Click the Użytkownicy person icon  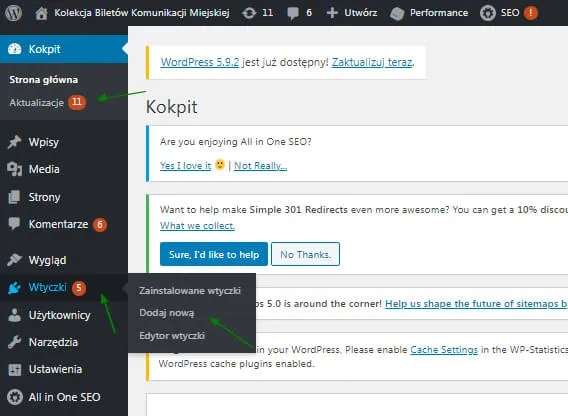pyautogui.click(x=14, y=315)
